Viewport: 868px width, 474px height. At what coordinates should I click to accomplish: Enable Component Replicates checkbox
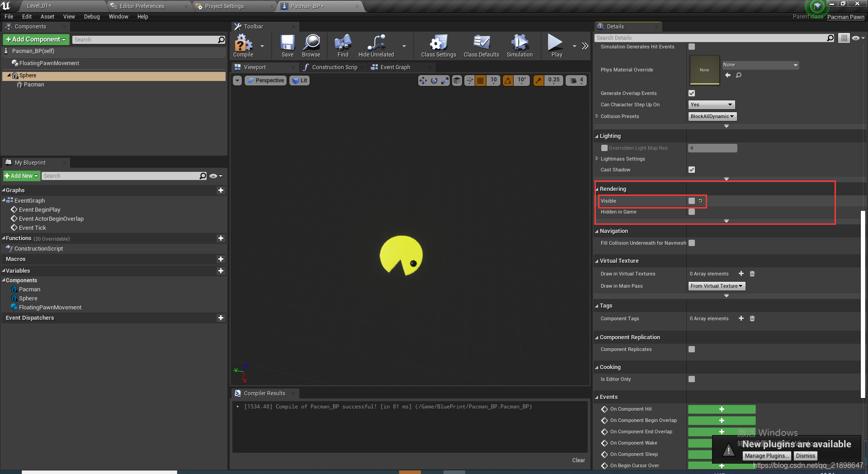tap(692, 349)
